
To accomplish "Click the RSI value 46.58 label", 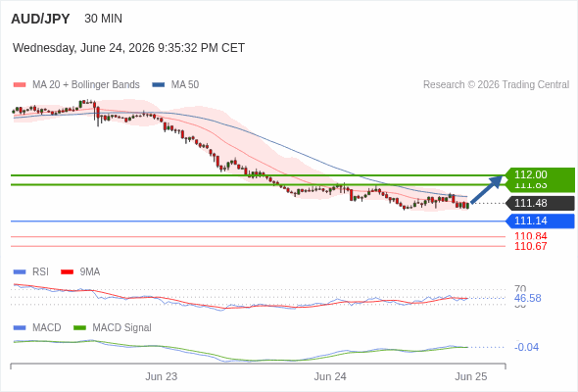I will [528, 298].
